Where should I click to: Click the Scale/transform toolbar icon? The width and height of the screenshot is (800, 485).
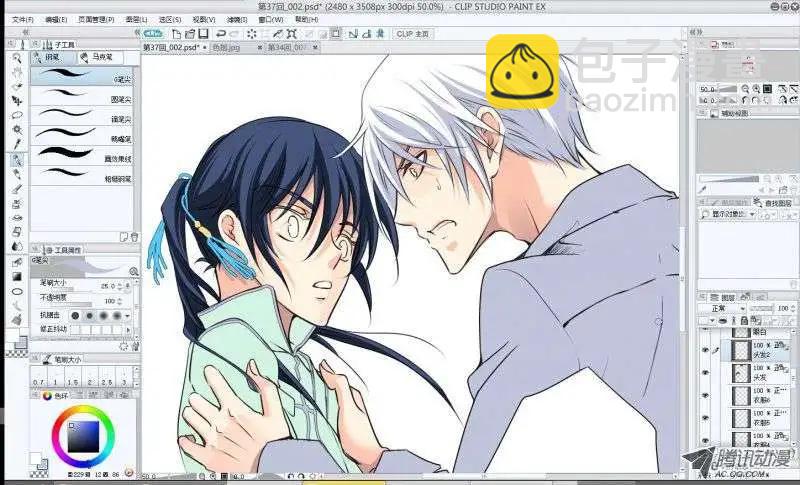click(292, 34)
